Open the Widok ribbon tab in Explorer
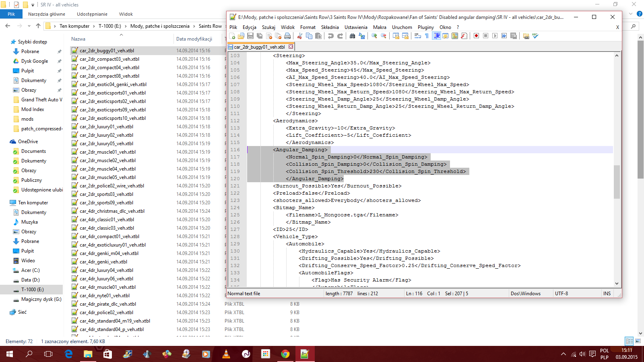Viewport: 644px width, 362px height. point(126,14)
